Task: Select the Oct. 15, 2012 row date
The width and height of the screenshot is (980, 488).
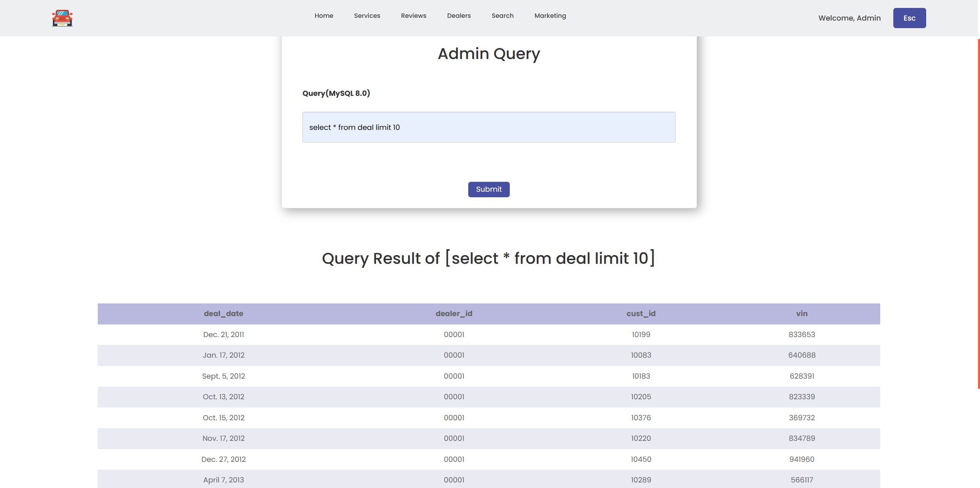Action: pyautogui.click(x=223, y=418)
